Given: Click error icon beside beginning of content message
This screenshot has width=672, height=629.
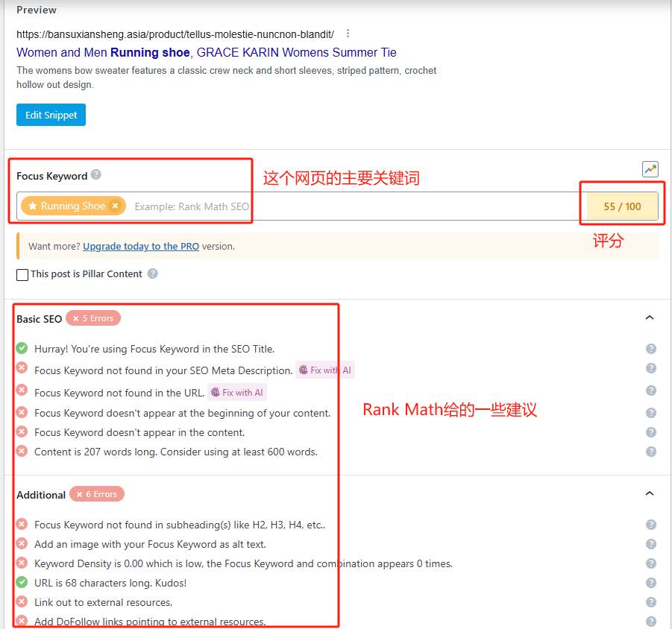Looking at the screenshot, I should coord(22,412).
